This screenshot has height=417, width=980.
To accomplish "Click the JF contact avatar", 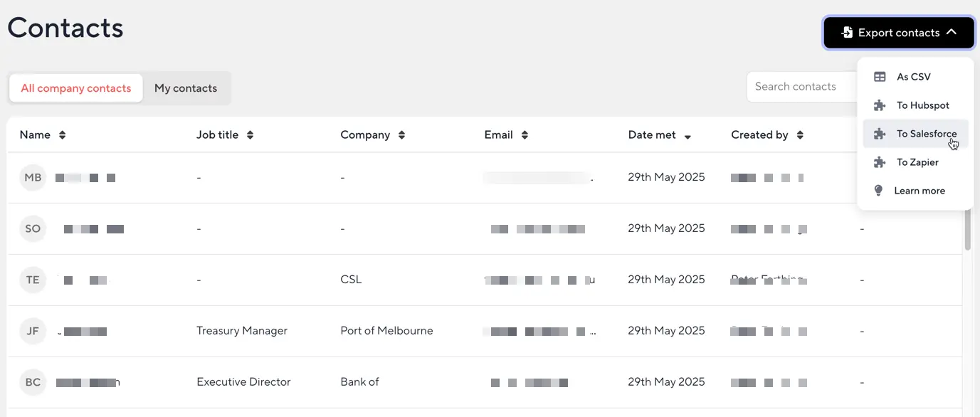I will (x=33, y=331).
